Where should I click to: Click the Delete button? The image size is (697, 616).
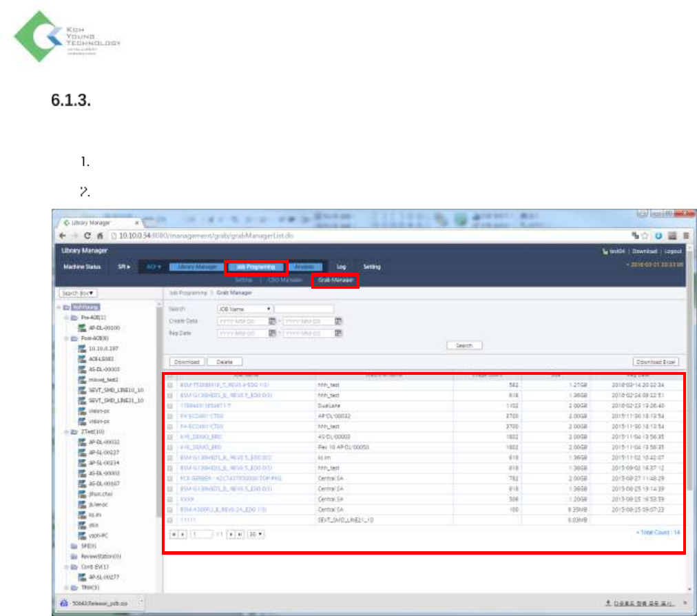(x=225, y=362)
